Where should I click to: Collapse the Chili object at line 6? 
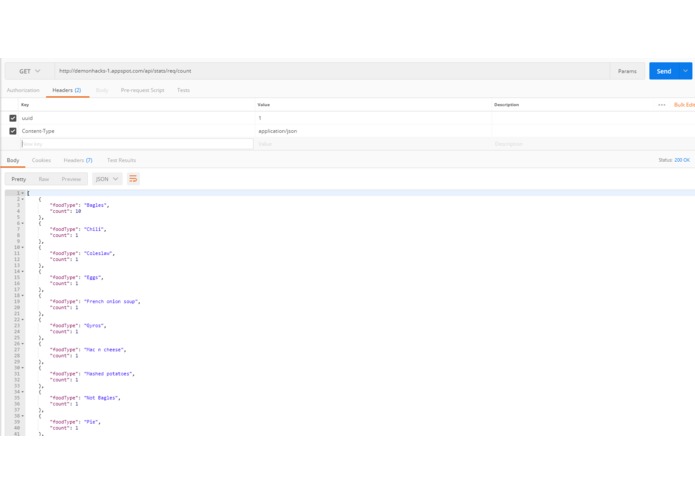[23, 223]
